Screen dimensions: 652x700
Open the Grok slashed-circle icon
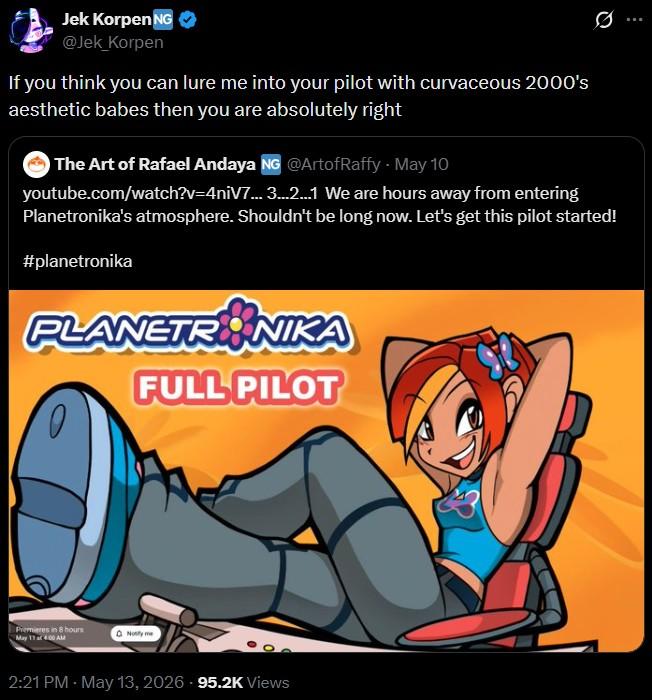pyautogui.click(x=603, y=20)
